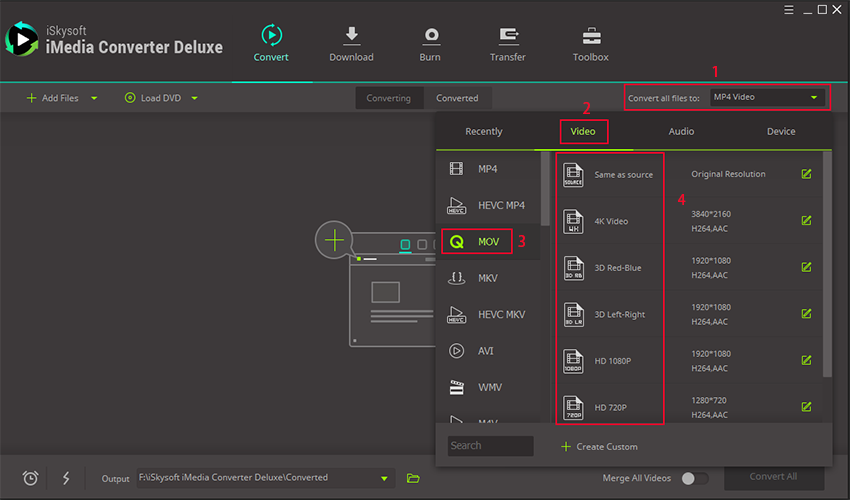
Task: Click the format list scrollbar
Action: [545, 189]
